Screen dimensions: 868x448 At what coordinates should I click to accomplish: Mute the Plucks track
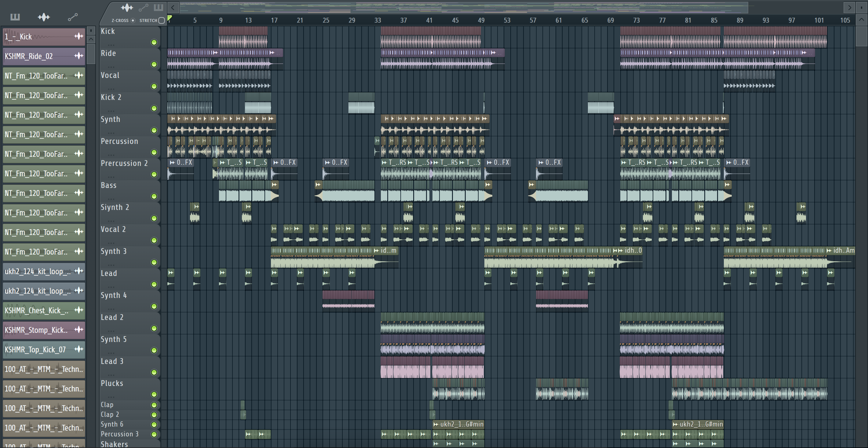(154, 395)
